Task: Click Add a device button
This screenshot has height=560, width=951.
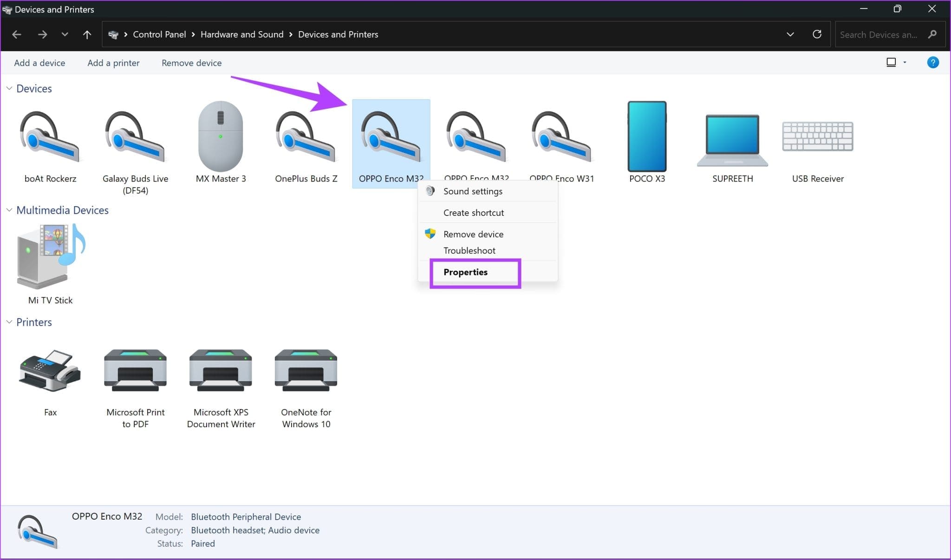Action: [x=39, y=63]
